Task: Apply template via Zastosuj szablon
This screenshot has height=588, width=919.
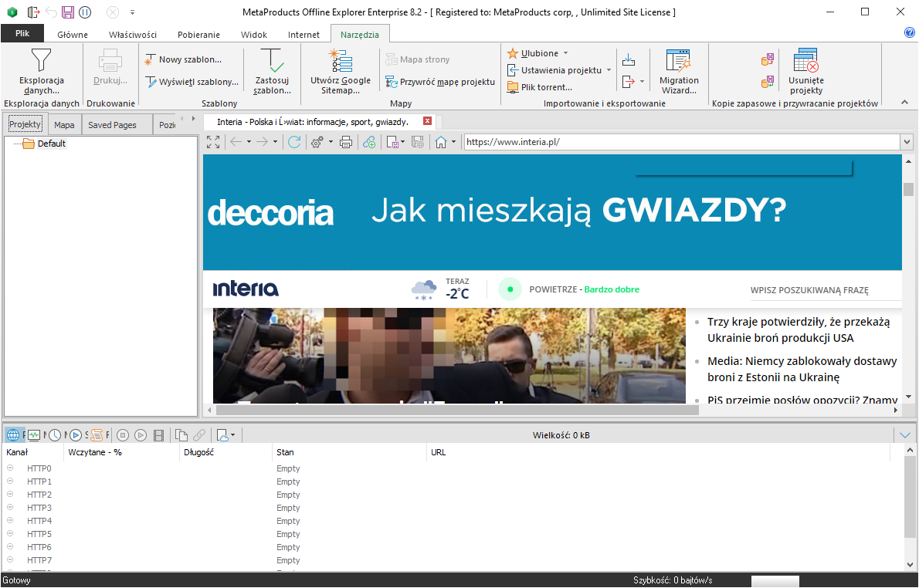Action: click(x=272, y=72)
